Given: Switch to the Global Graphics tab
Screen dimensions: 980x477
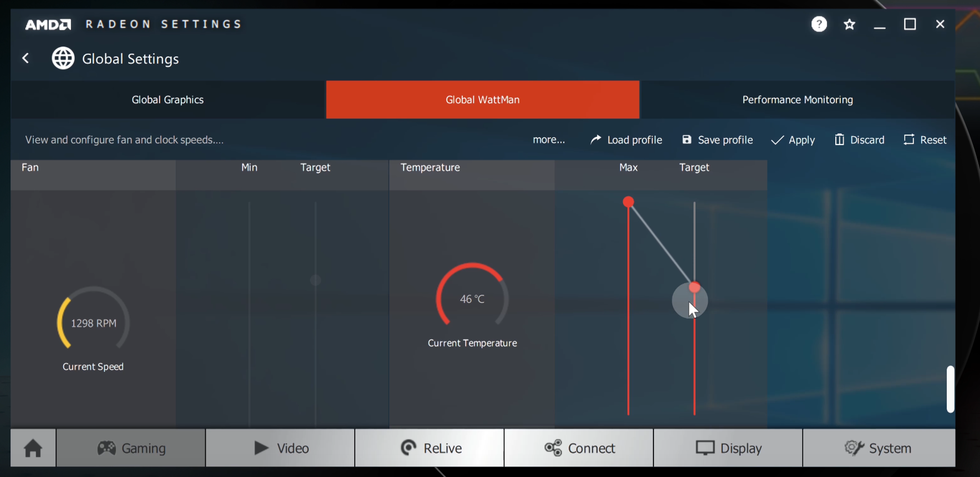Looking at the screenshot, I should point(168,100).
